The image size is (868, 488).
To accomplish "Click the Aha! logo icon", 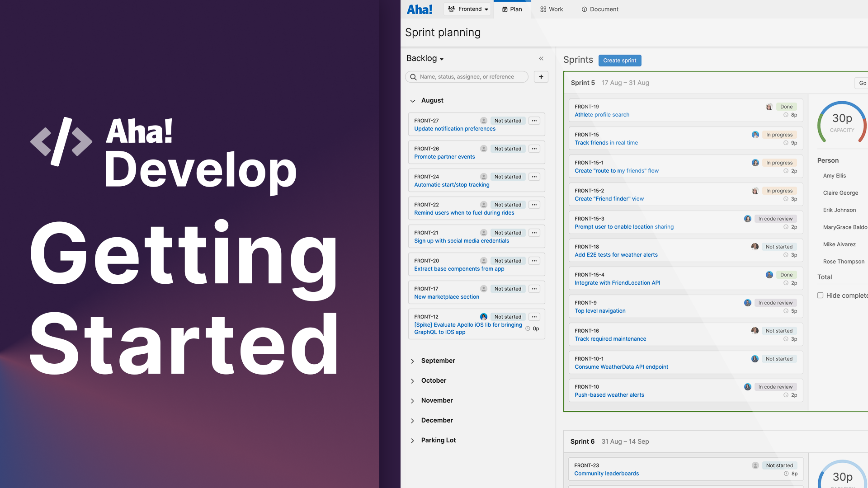I will (x=420, y=9).
